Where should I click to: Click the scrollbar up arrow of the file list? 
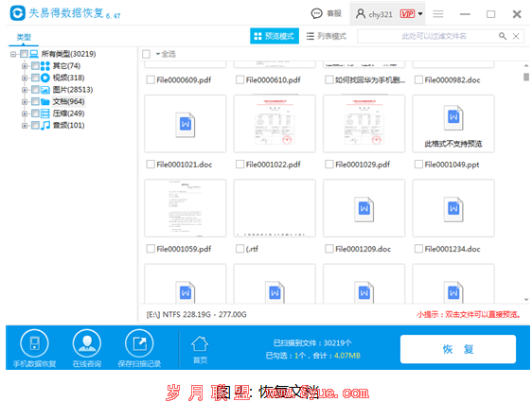[x=526, y=65]
